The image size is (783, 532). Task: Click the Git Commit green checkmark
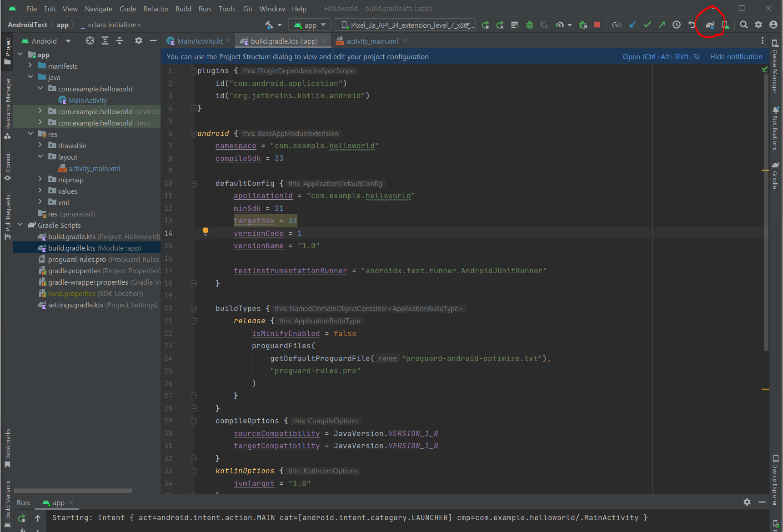tap(647, 25)
